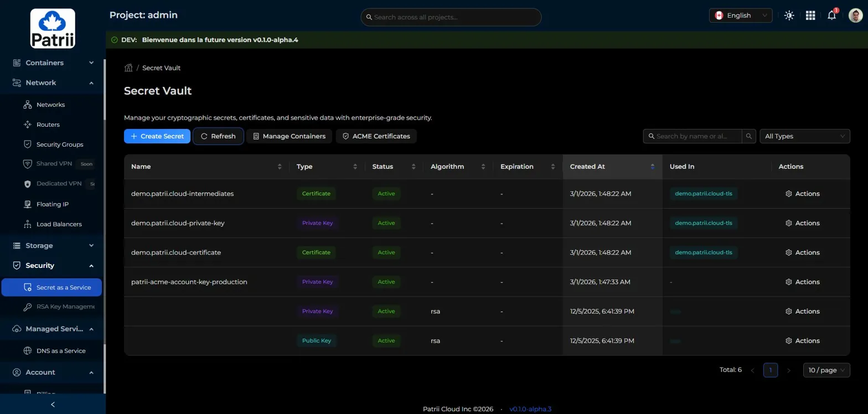Click the Public Key type tag

pyautogui.click(x=317, y=340)
